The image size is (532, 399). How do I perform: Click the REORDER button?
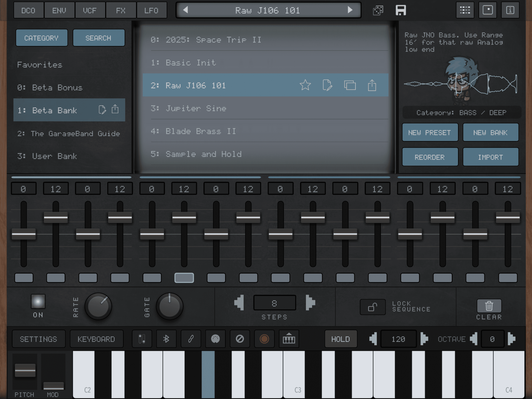(430, 157)
